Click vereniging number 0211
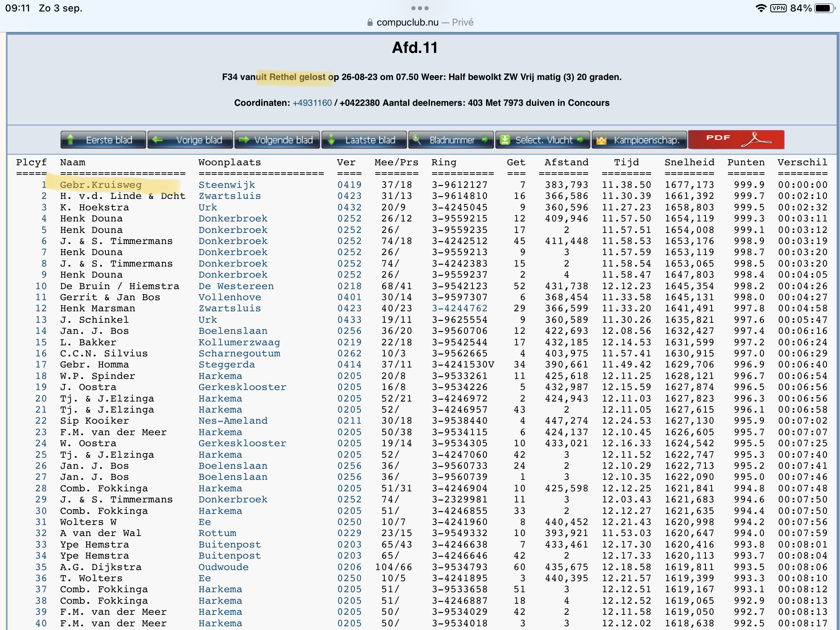This screenshot has height=630, width=840. click(x=349, y=421)
